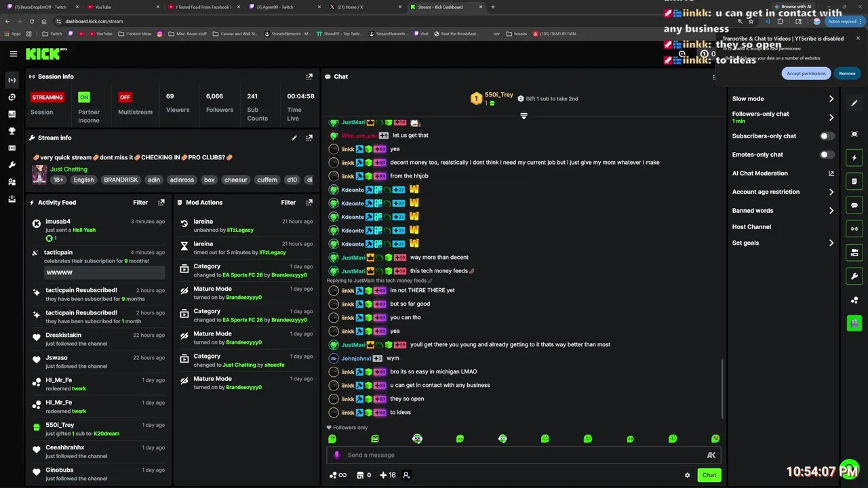Open the document quick action icon
Image resolution: width=868 pixels, height=488 pixels.
tap(854, 182)
